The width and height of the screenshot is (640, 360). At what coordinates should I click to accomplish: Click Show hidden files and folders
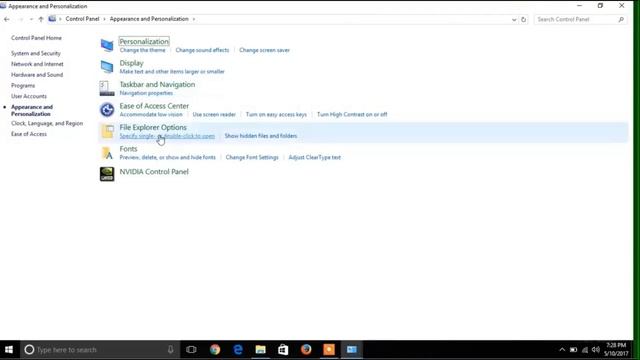pyautogui.click(x=261, y=136)
